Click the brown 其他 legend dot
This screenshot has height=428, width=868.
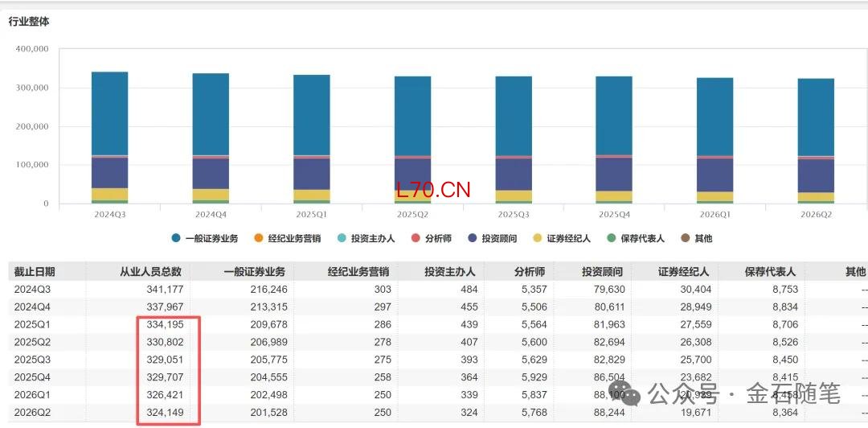[685, 238]
